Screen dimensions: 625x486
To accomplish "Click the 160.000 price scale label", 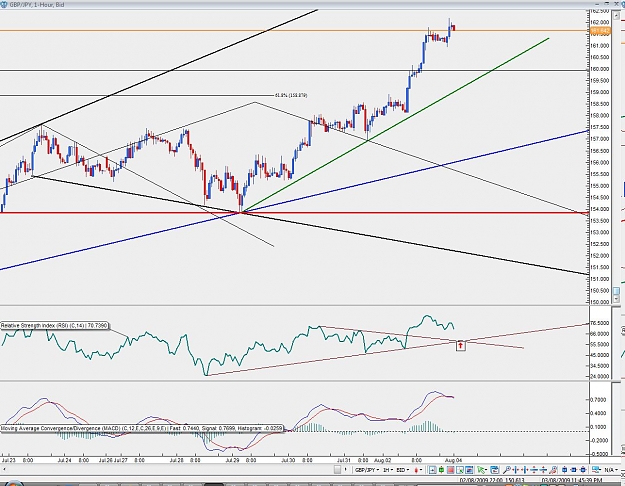I will point(599,69).
